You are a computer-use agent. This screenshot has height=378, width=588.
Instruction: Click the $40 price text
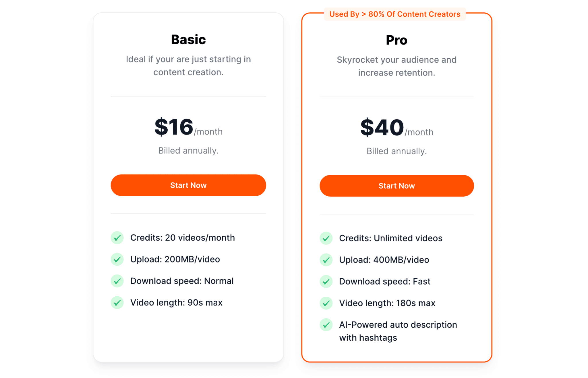[x=382, y=127]
